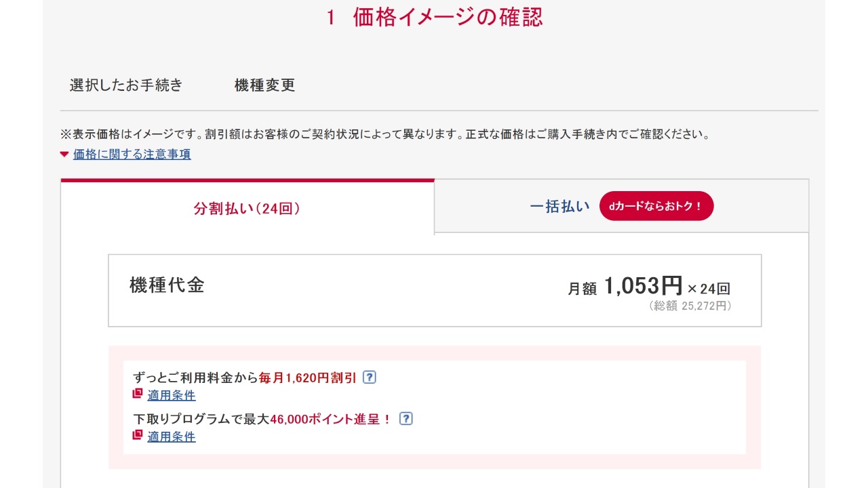The width and height of the screenshot is (868, 488).
Task: Click the 総額 25,272円 total text
Action: [690, 306]
